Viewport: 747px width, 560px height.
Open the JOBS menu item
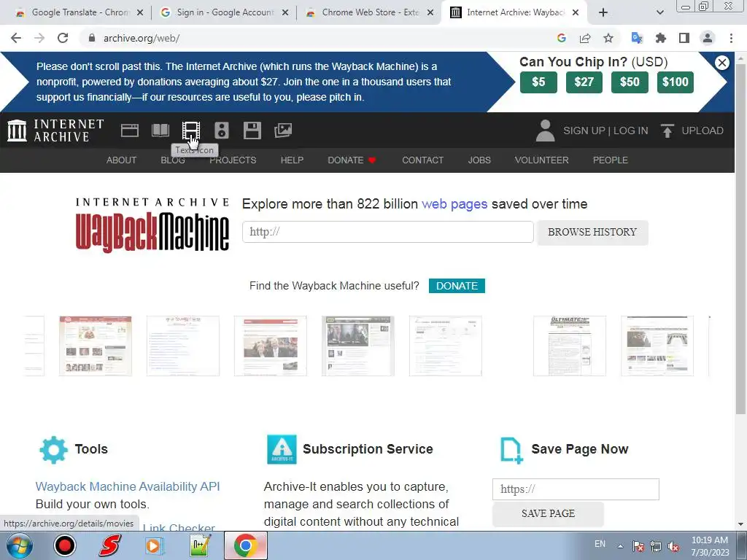click(x=479, y=160)
